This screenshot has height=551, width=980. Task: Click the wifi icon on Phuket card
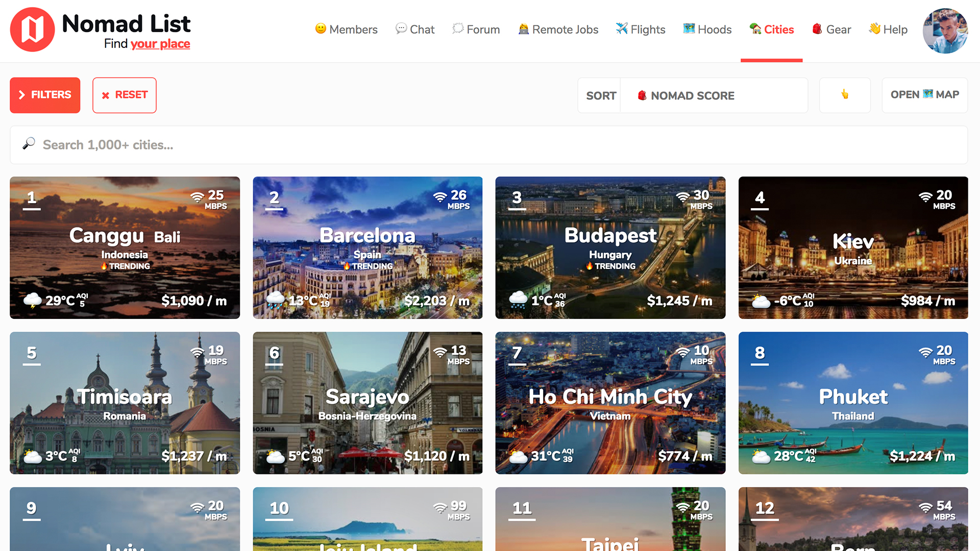pos(925,352)
